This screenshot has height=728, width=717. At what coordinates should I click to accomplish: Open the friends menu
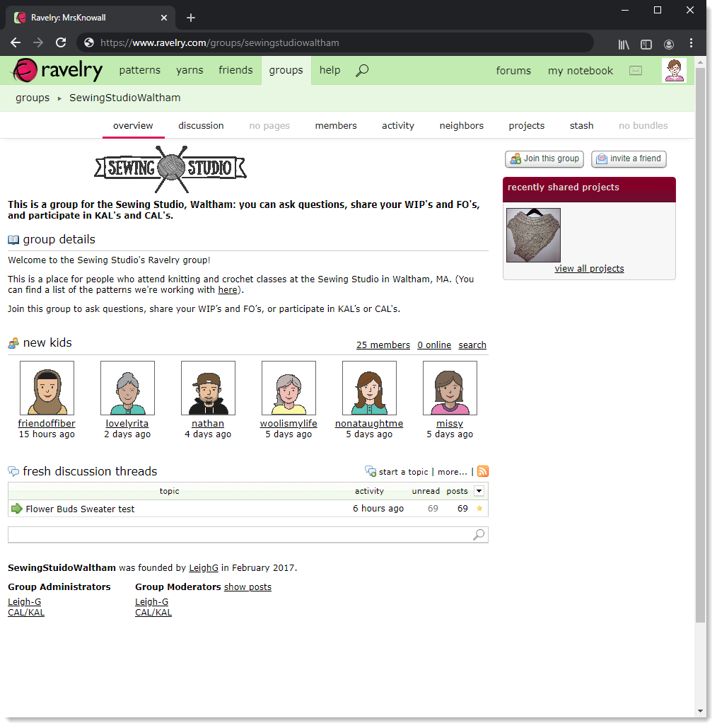[x=235, y=70]
